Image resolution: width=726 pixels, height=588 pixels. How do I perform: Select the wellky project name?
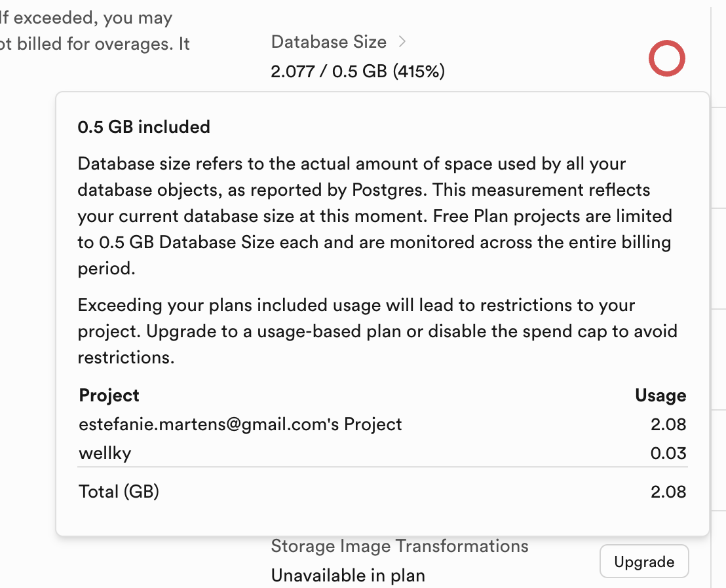105,453
